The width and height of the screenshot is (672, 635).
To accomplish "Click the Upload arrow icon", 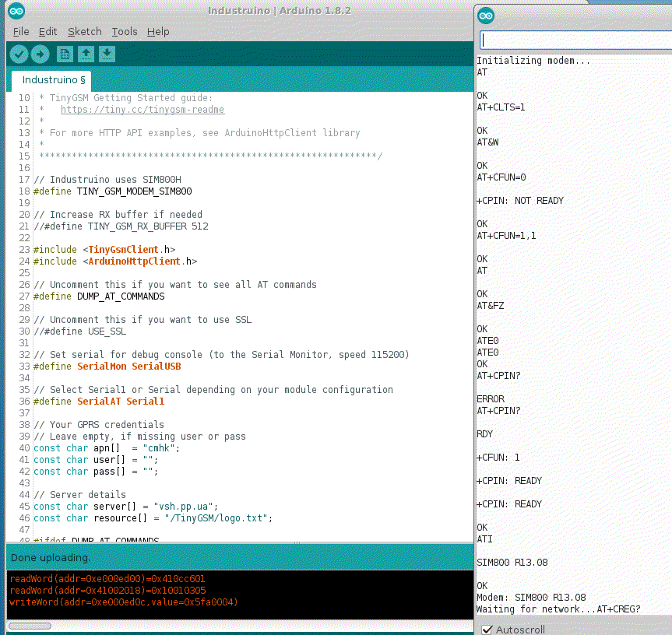I will [x=40, y=54].
